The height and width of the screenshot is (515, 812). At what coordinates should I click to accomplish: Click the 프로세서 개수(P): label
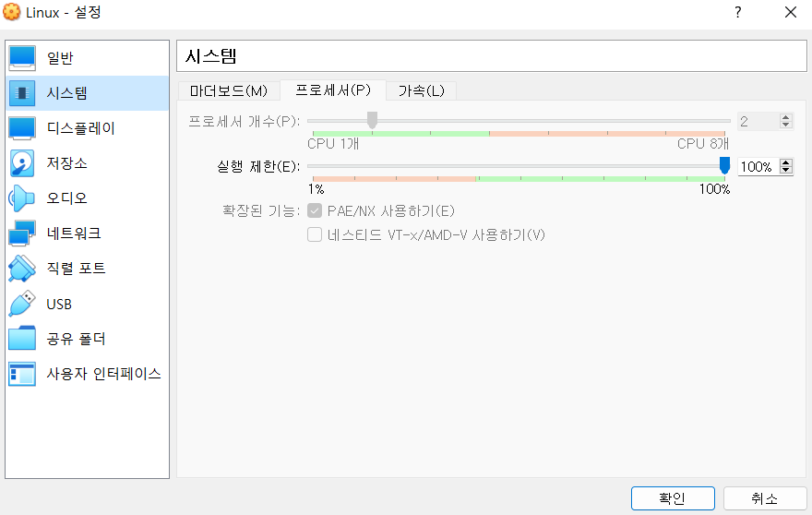(244, 121)
